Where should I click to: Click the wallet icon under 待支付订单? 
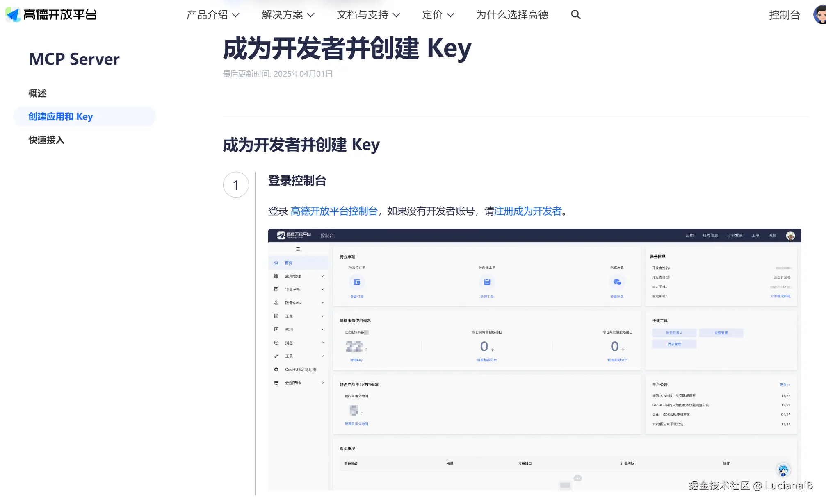[x=357, y=282]
